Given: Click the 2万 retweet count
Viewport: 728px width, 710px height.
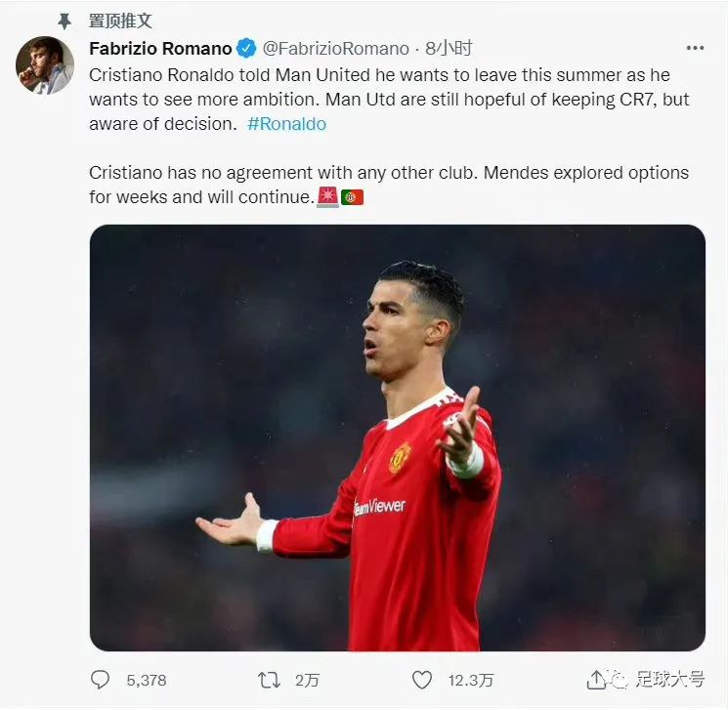Looking at the screenshot, I should 306,680.
